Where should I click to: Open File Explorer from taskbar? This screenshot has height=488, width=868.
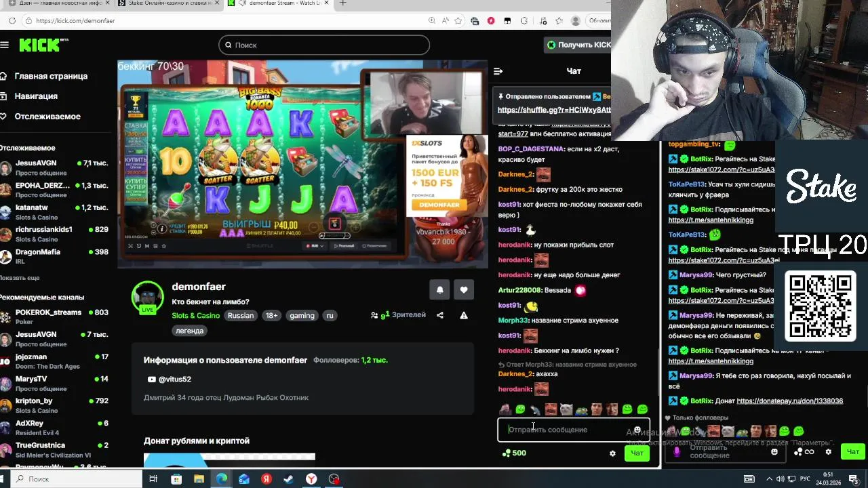coord(199,479)
